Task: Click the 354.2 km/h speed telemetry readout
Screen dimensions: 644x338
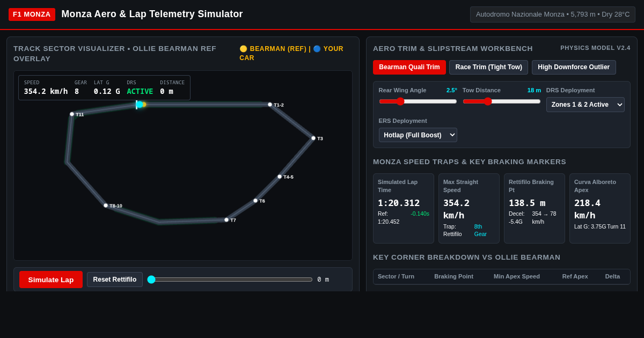Action: click(x=46, y=91)
